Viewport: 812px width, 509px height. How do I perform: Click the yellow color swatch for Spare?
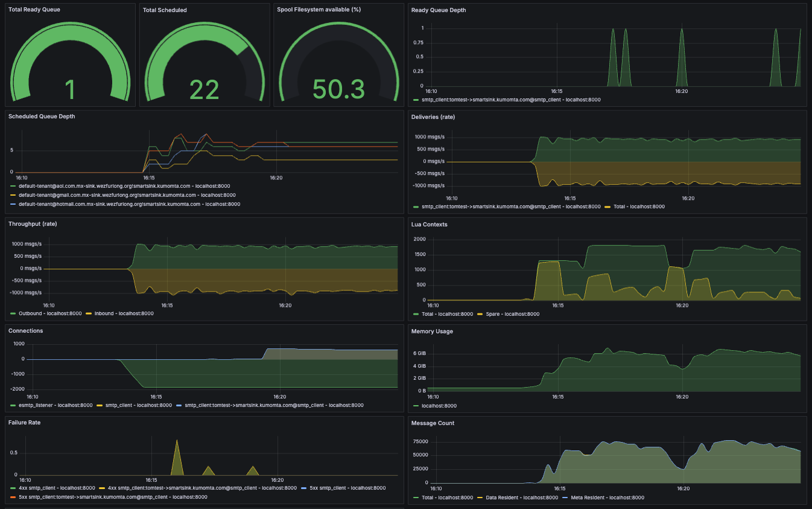tap(480, 315)
